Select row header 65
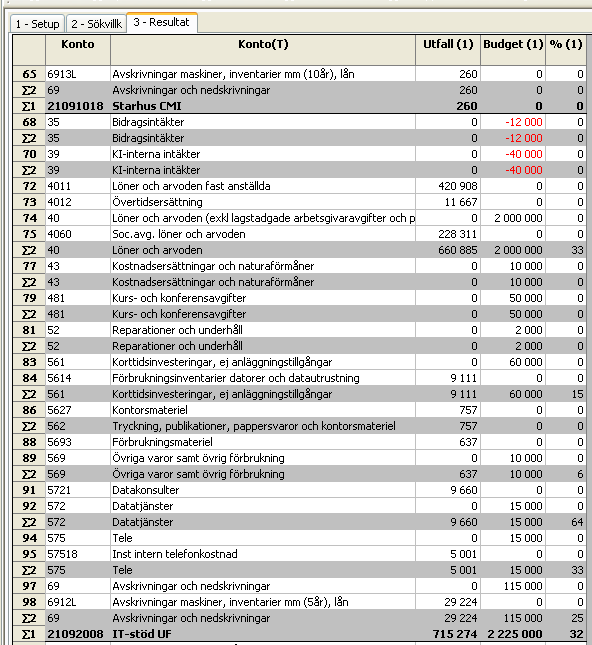 (29, 74)
